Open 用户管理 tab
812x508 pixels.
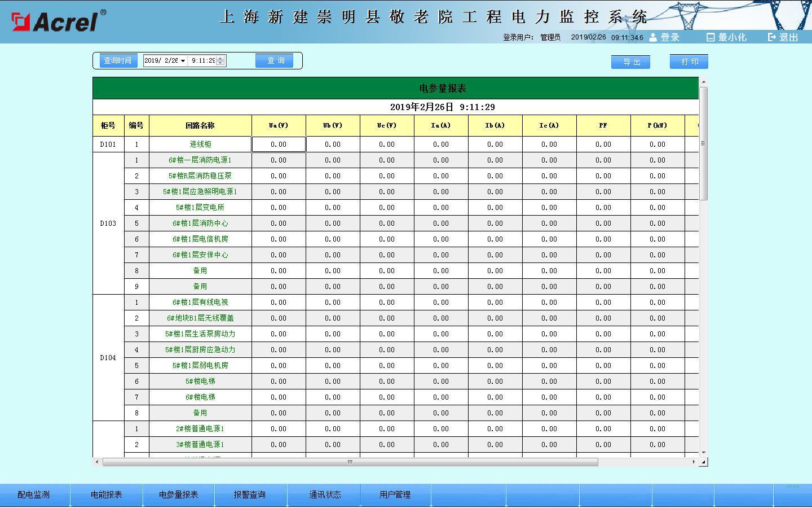coord(395,495)
